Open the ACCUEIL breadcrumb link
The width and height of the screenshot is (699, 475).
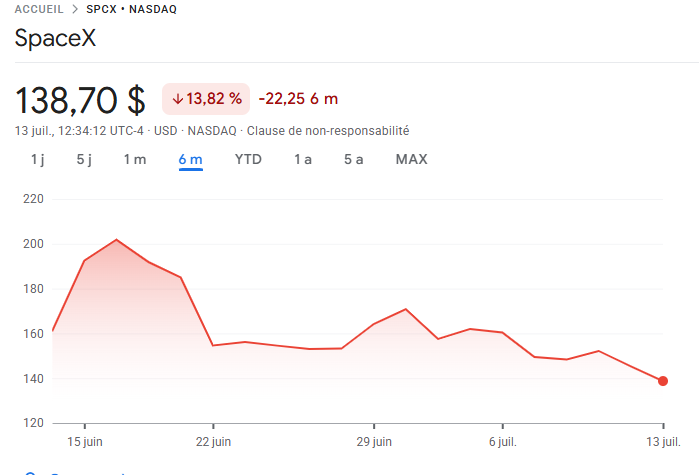(39, 9)
